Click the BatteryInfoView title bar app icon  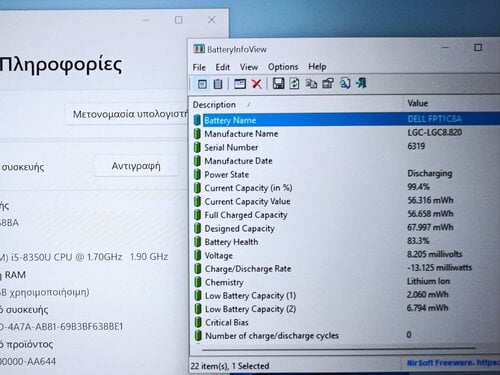pyautogui.click(x=199, y=49)
